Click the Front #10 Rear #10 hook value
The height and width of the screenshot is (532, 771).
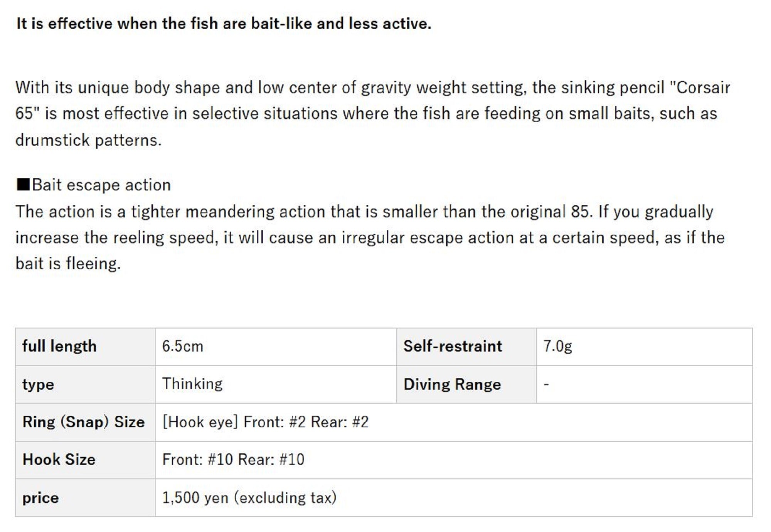coord(233,460)
